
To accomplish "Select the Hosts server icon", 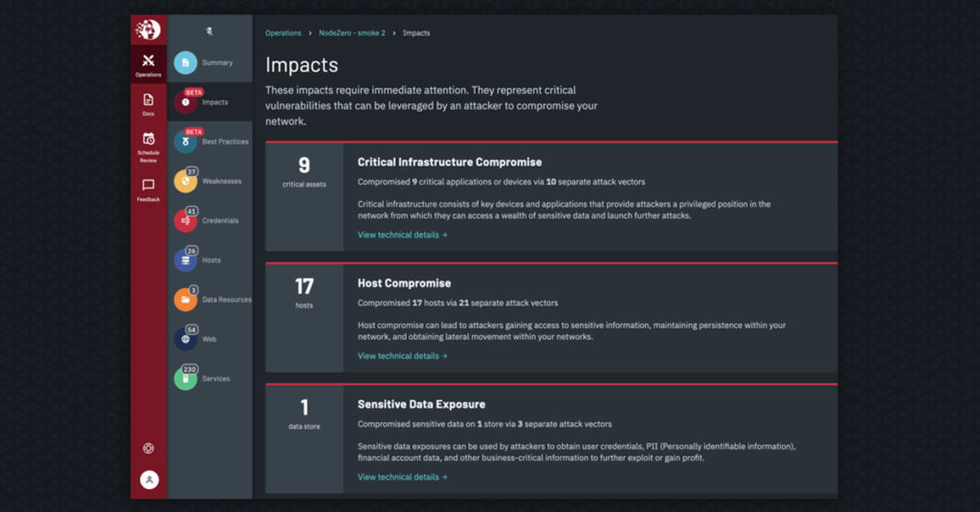I will pyautogui.click(x=185, y=260).
